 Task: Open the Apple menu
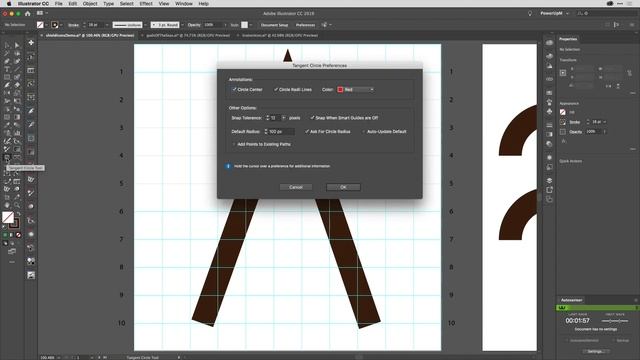coord(9,4)
